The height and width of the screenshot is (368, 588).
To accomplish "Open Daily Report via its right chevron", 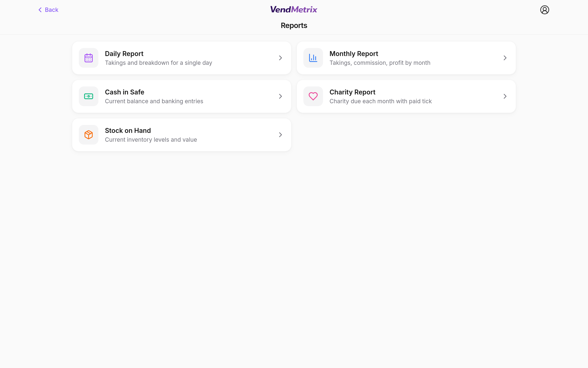I will (x=280, y=58).
